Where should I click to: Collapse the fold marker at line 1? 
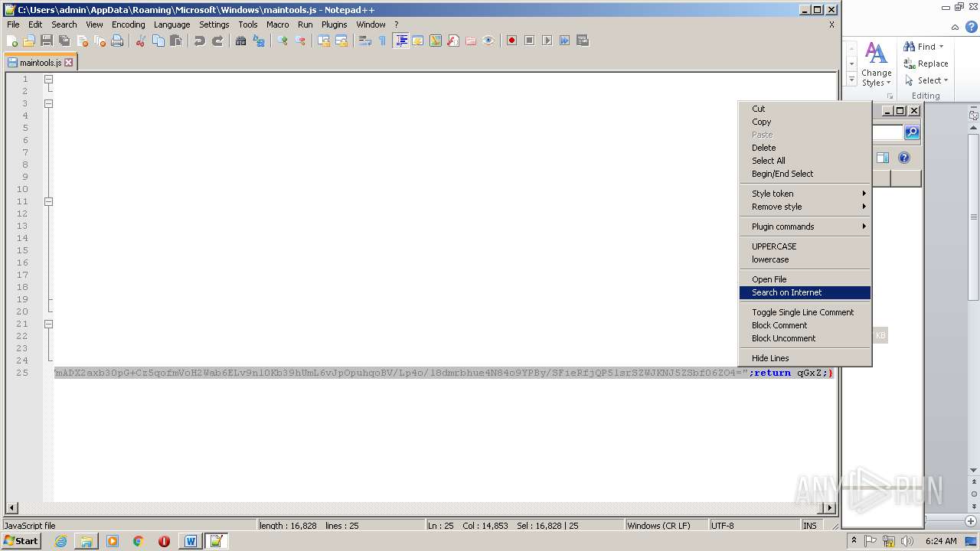pyautogui.click(x=48, y=79)
